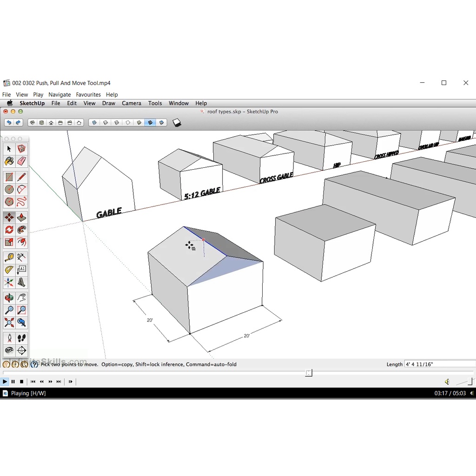Screen dimensions: 476x476
Task: Toggle the Shaded with Textures face style
Action: [x=150, y=123]
